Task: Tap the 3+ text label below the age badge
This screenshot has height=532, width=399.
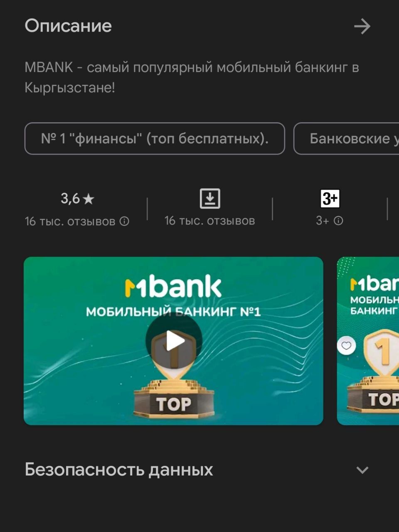Action: [x=323, y=221]
